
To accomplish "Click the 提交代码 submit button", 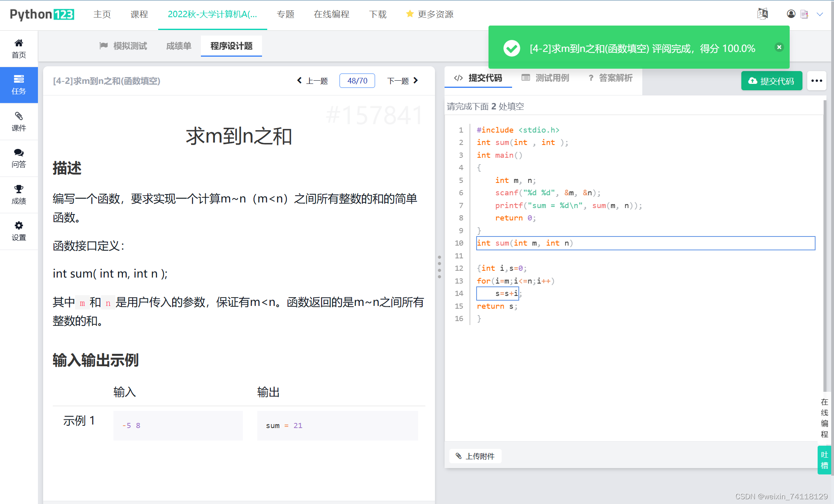I will point(771,80).
